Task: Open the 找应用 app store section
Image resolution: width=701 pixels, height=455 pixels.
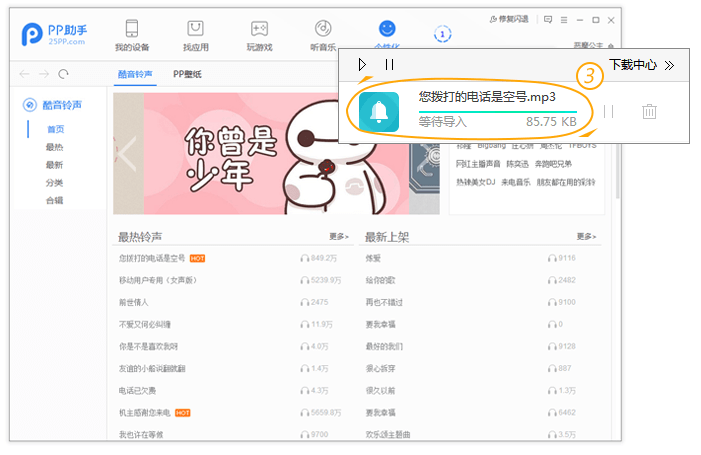Action: pyautogui.click(x=195, y=36)
